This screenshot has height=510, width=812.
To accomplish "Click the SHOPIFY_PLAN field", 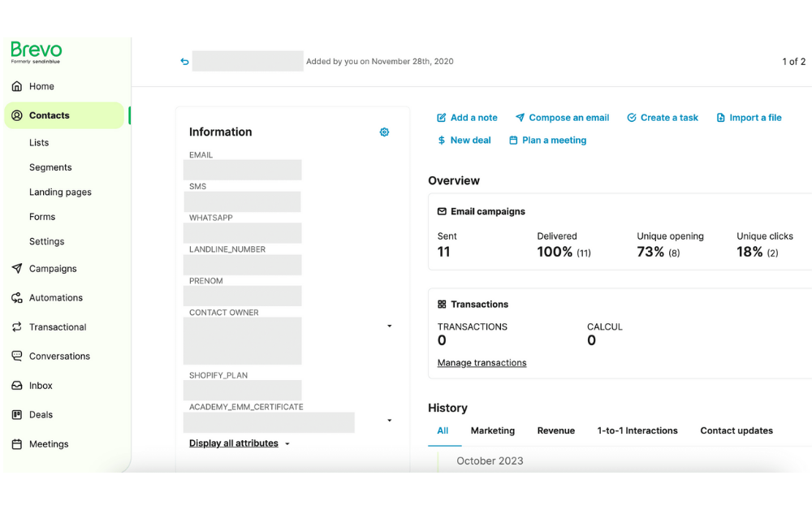I will point(242,391).
